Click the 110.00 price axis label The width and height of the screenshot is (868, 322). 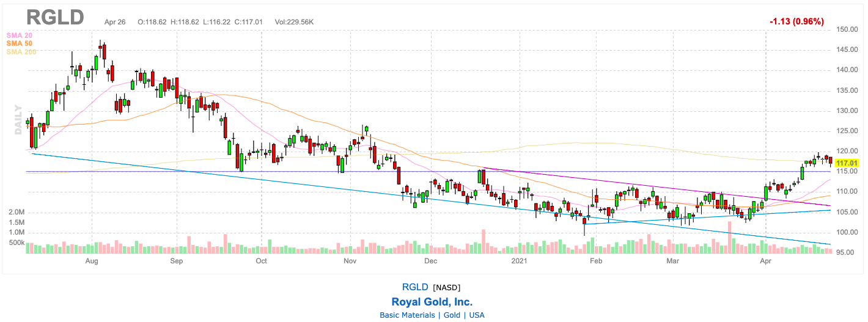[847, 192]
